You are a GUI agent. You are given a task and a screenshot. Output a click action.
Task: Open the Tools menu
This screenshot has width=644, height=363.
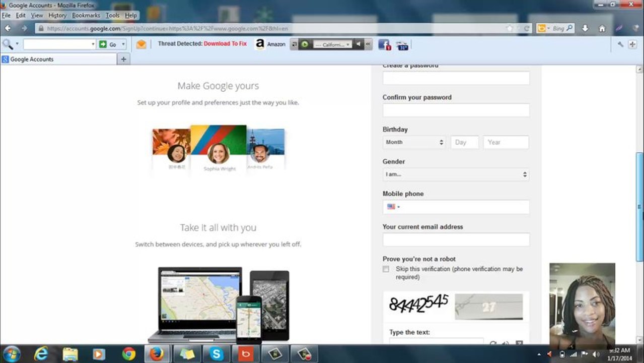[113, 15]
